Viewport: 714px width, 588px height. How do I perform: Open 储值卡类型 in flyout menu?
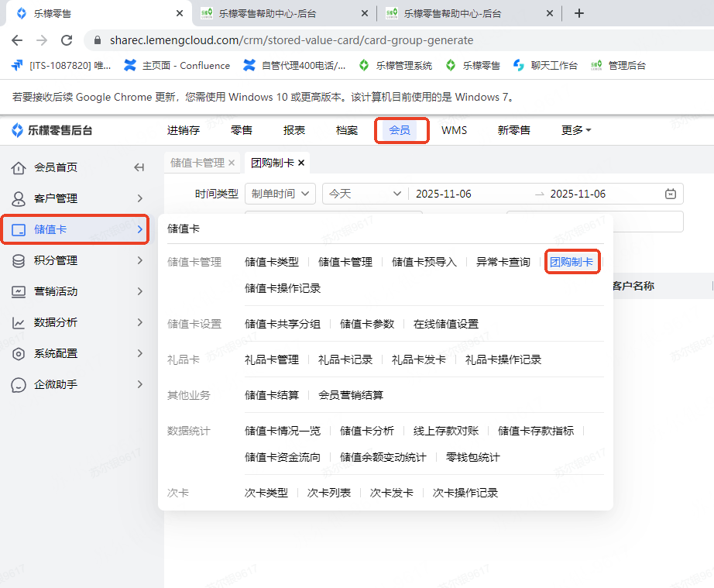272,263
